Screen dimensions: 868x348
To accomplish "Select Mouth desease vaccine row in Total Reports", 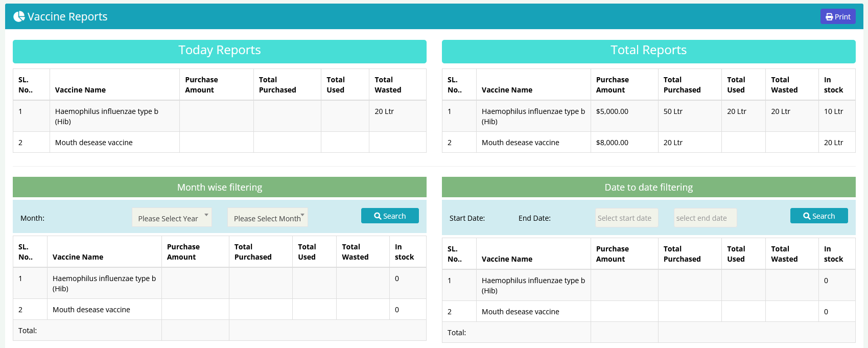I will 520,143.
